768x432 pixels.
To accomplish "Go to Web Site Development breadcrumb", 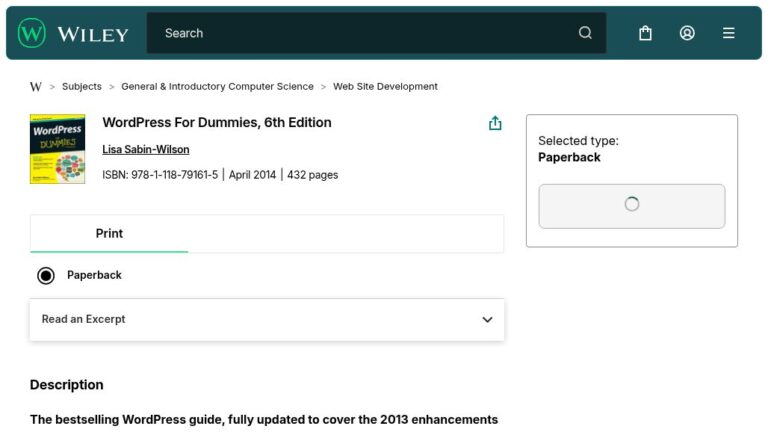I will pos(385,87).
